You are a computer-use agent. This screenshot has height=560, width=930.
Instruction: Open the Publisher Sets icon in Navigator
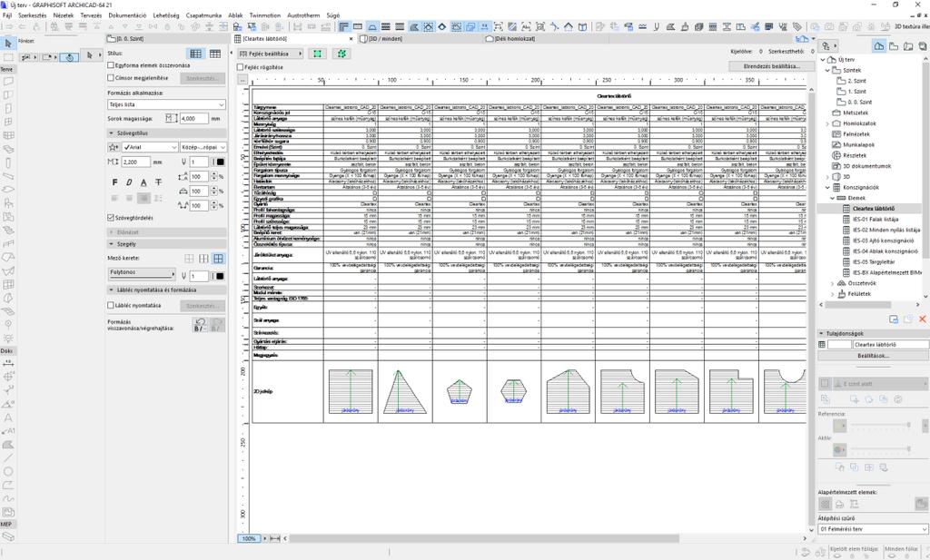[923, 45]
